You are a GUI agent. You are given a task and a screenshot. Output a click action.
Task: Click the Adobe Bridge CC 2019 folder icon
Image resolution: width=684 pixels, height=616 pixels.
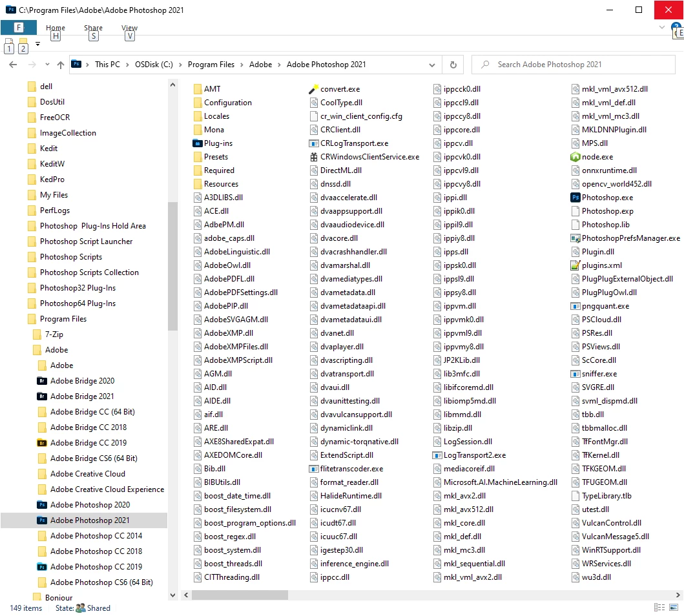[42, 443]
